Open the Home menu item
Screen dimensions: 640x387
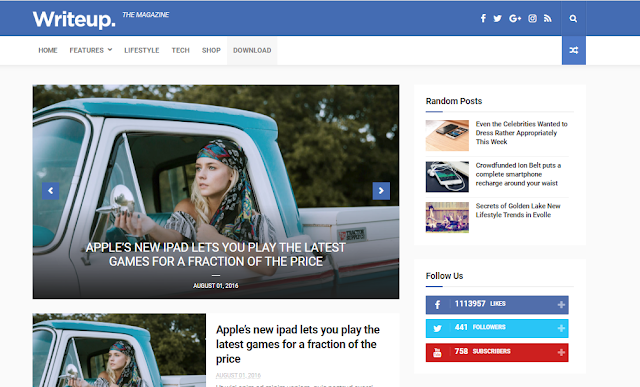(48, 50)
